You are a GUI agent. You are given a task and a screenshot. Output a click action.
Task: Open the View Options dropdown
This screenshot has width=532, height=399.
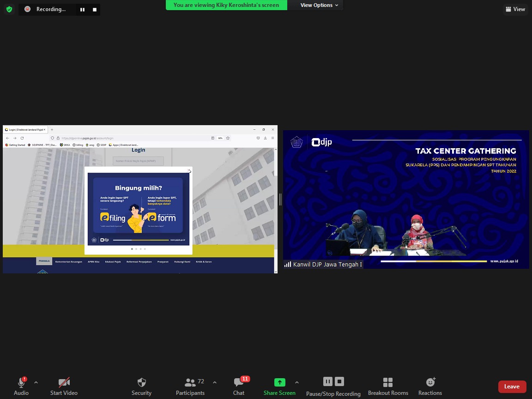[319, 5]
